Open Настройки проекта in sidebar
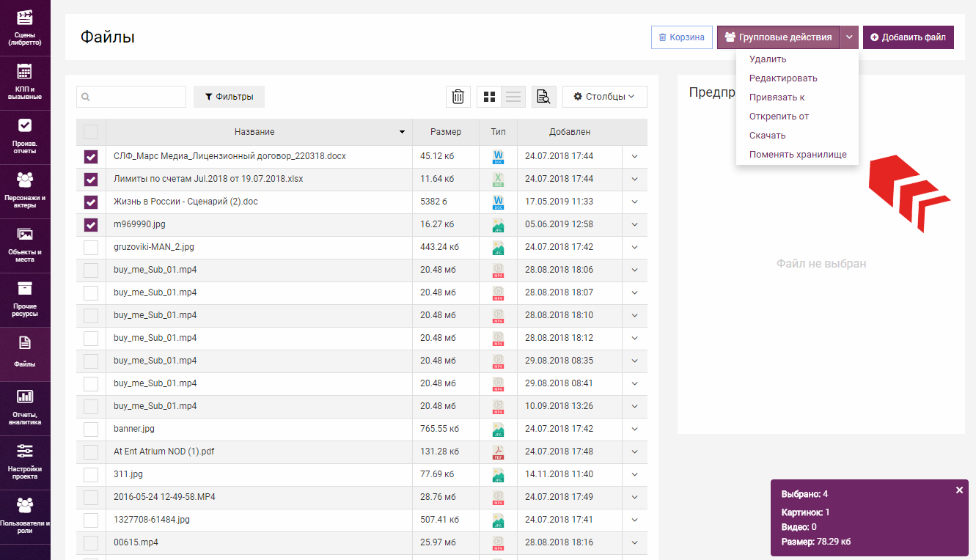Image resolution: width=976 pixels, height=560 pixels. point(25,462)
